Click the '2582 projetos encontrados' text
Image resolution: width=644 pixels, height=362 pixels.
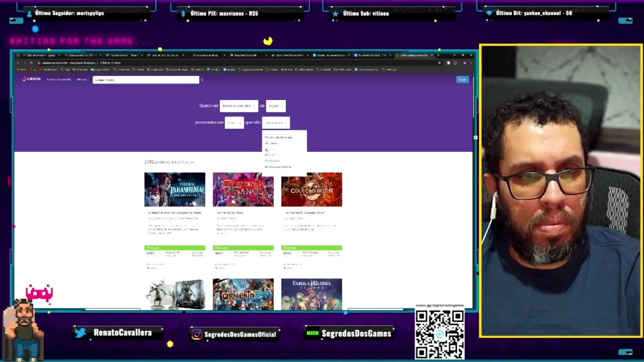tap(169, 162)
